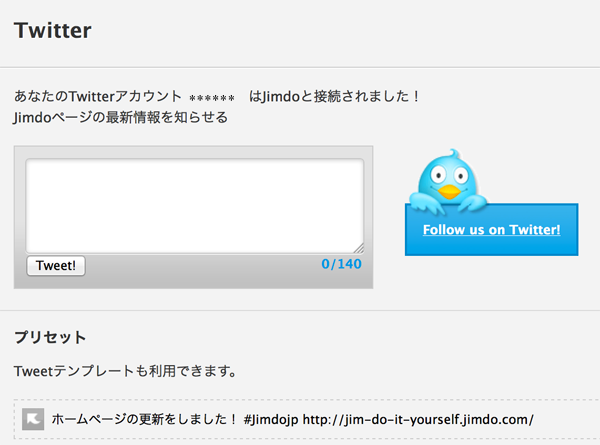Click the blue Twitter bird mascot
This screenshot has width=600, height=445.
(448, 181)
